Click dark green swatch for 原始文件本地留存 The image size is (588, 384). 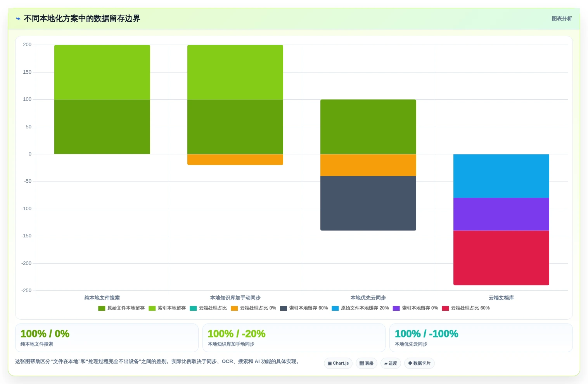pyautogui.click(x=102, y=308)
